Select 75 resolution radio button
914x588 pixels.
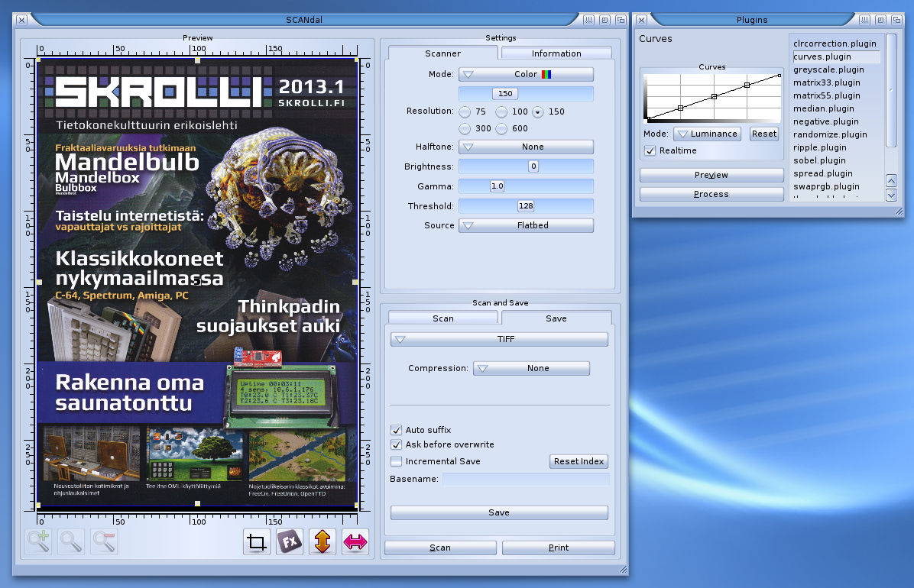point(465,112)
